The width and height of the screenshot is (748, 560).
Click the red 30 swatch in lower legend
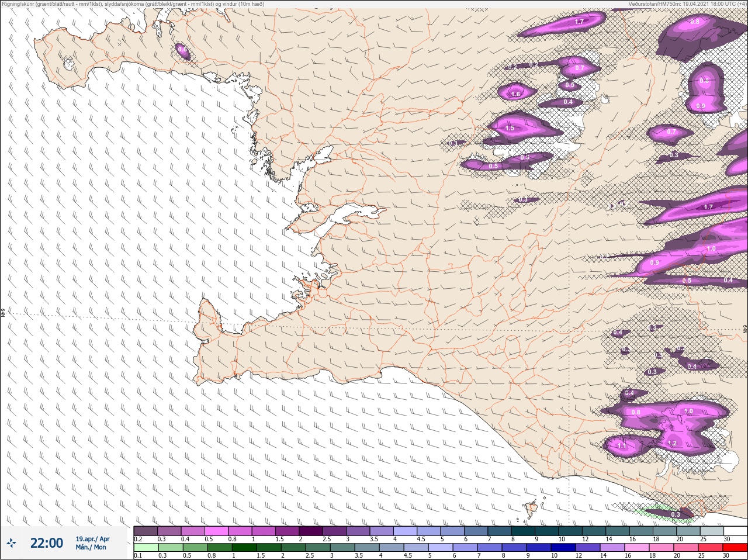735,548
